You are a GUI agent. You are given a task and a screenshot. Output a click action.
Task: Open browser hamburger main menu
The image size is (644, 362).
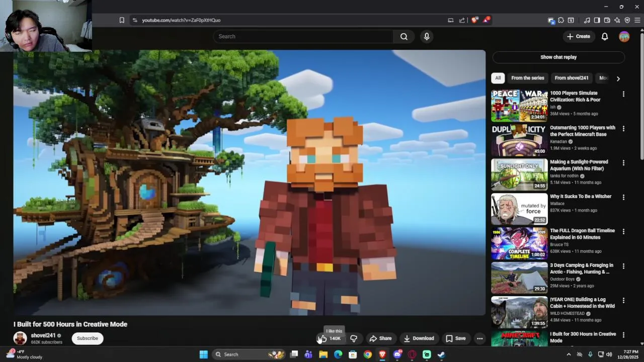pyautogui.click(x=637, y=20)
